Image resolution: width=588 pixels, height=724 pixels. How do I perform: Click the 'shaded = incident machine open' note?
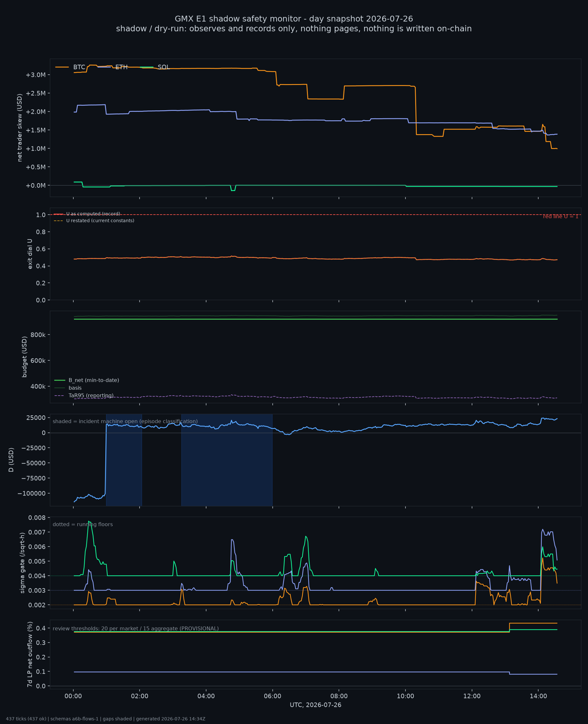125,421
